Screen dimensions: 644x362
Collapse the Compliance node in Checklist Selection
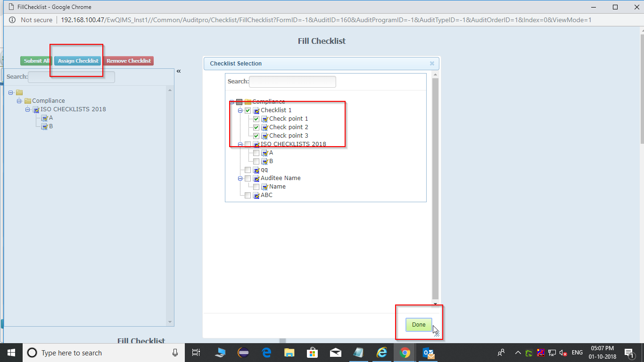[231, 102]
